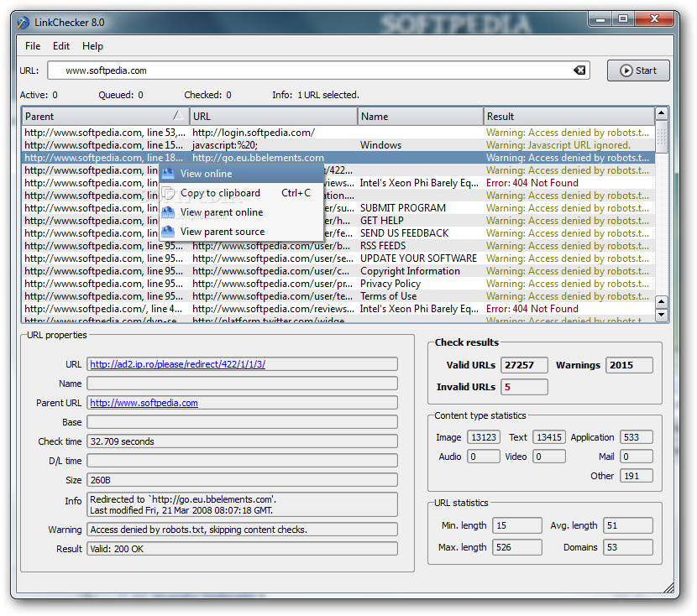697x616 pixels.
Task: Sort results by the Name column header
Action: click(421, 117)
